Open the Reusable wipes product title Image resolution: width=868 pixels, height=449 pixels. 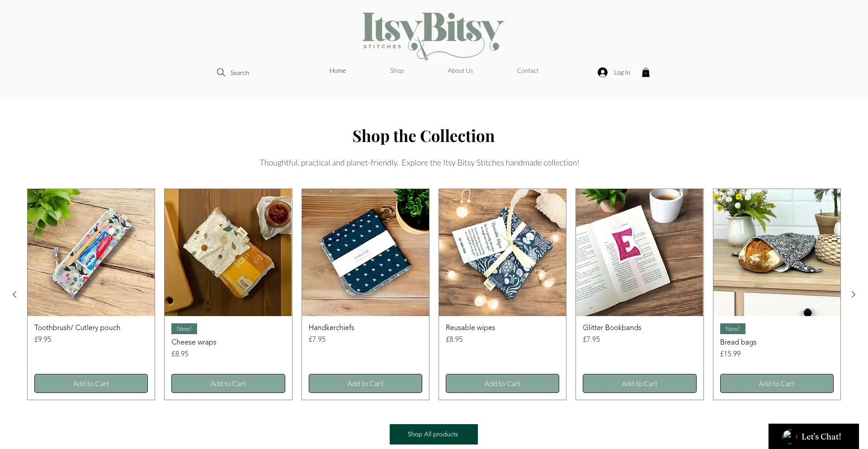coord(470,327)
